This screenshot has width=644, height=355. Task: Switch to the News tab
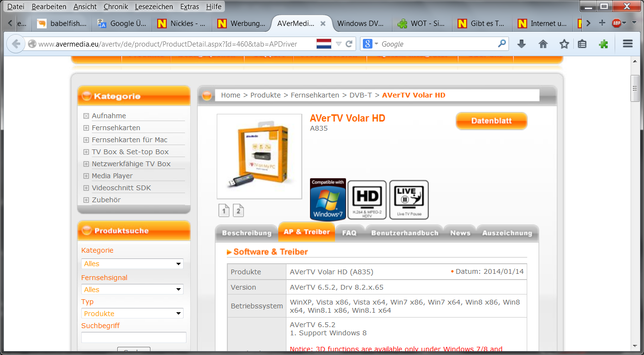click(x=460, y=233)
